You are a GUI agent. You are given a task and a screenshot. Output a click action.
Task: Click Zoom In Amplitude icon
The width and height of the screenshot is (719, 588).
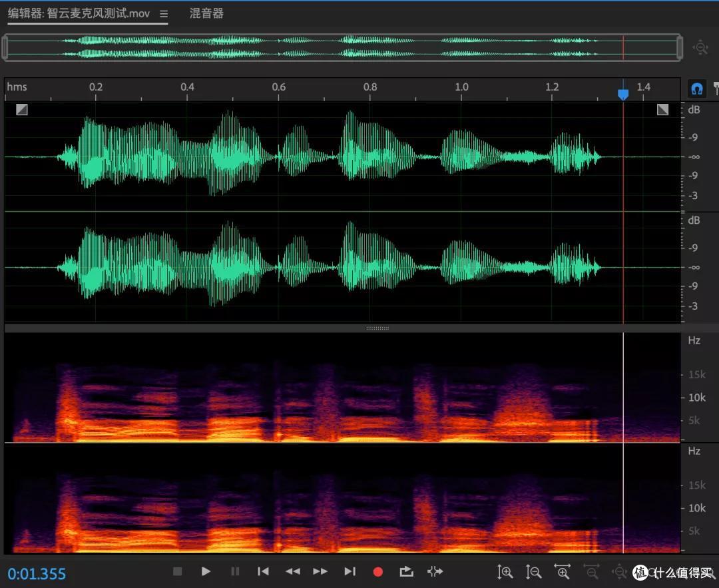click(505, 572)
